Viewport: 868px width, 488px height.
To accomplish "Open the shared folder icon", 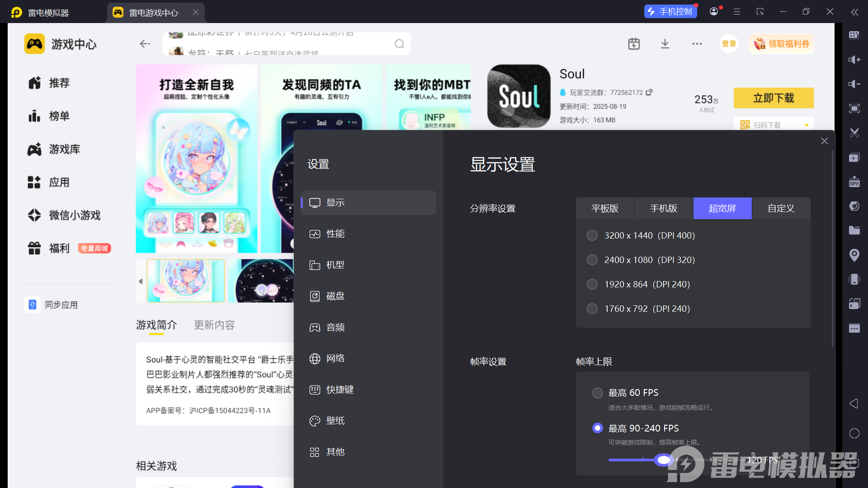I will (854, 230).
